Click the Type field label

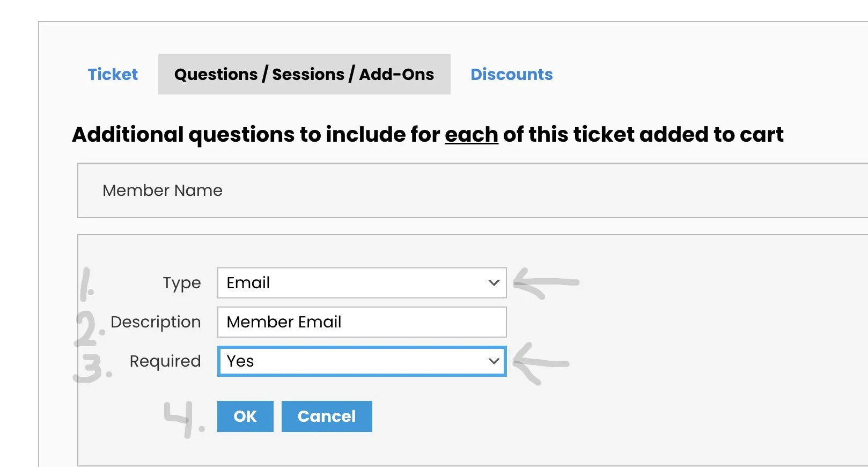(182, 283)
